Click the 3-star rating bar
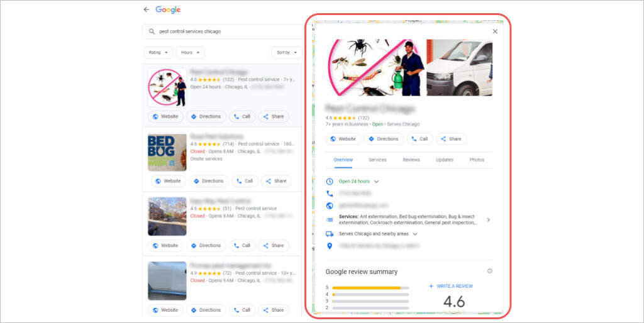This screenshot has width=644, height=323. tap(370, 301)
